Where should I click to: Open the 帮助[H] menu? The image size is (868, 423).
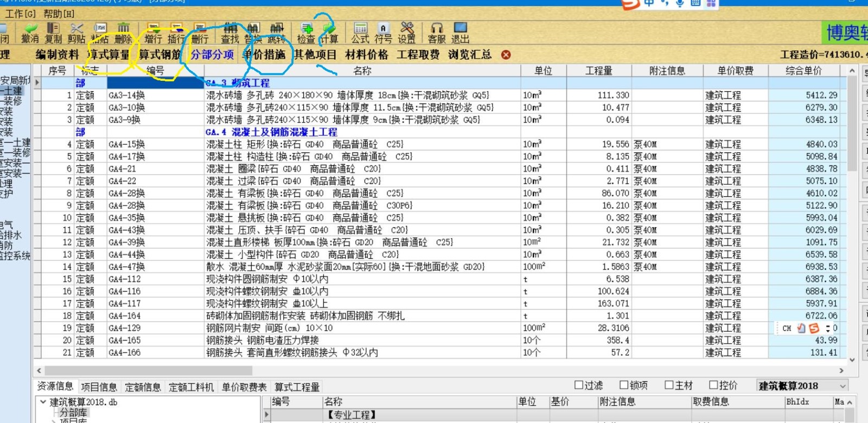[59, 14]
